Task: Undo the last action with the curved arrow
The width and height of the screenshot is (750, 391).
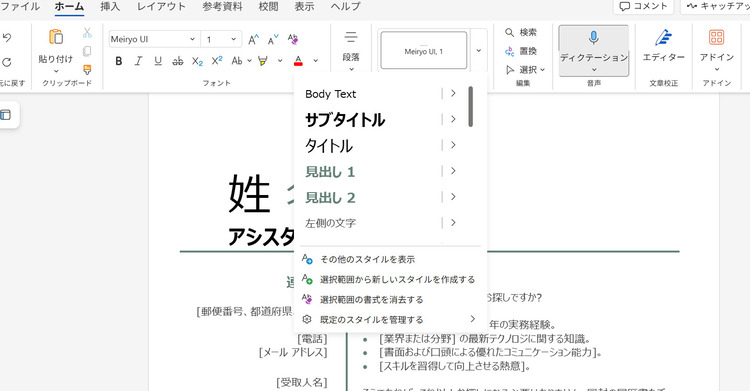Action: (6, 38)
